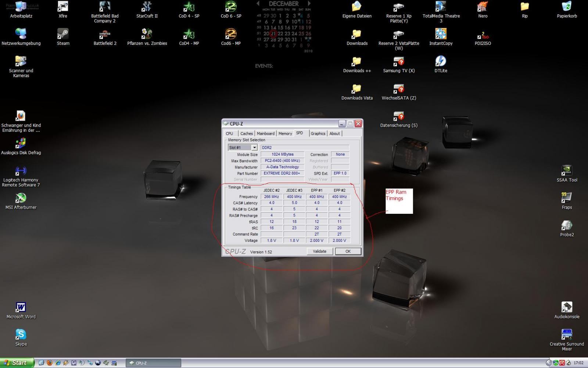Launch Steam from the desktop
This screenshot has width=588, height=368.
[x=63, y=37]
